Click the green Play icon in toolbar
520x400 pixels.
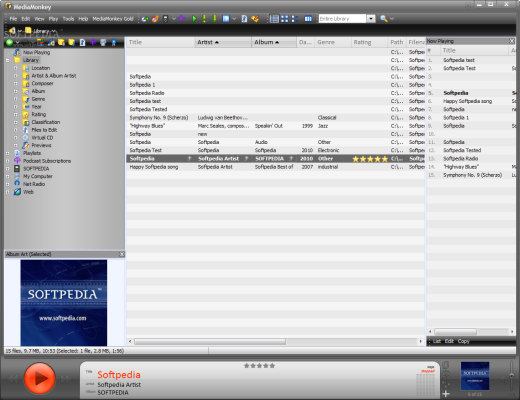[x=194, y=19]
